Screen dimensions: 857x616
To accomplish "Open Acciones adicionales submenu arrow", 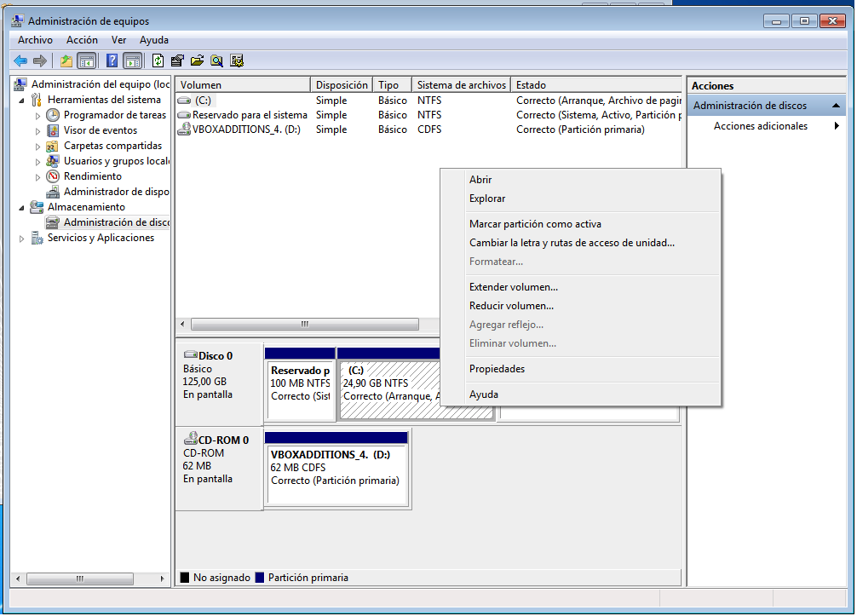I will (x=837, y=126).
